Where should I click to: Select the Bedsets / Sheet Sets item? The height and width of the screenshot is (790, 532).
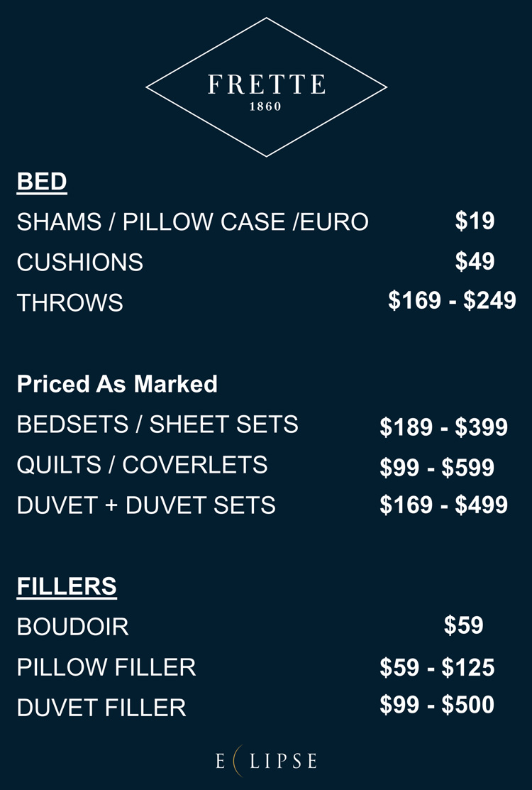pos(157,424)
